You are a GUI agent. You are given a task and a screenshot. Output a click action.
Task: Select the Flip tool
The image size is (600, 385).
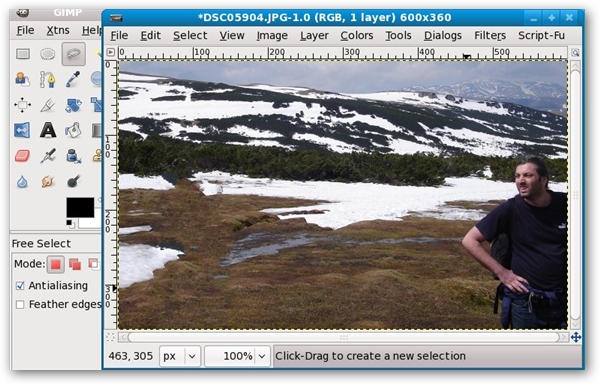tap(22, 130)
